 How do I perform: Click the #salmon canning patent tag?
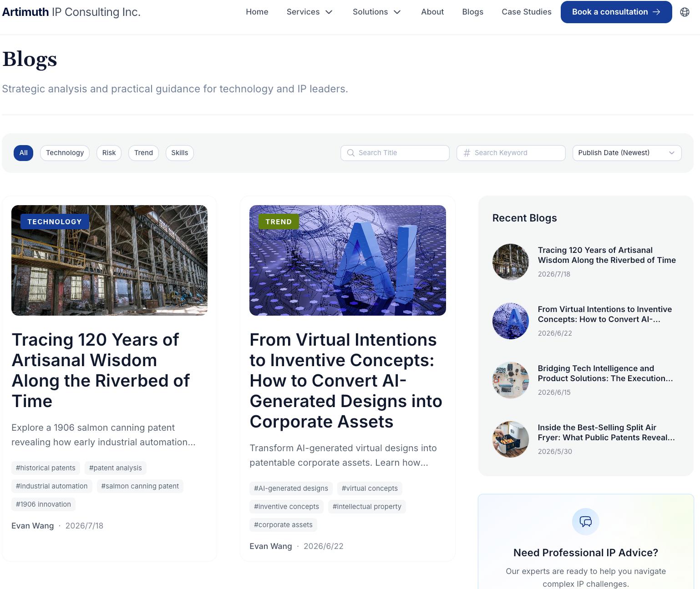coord(140,486)
